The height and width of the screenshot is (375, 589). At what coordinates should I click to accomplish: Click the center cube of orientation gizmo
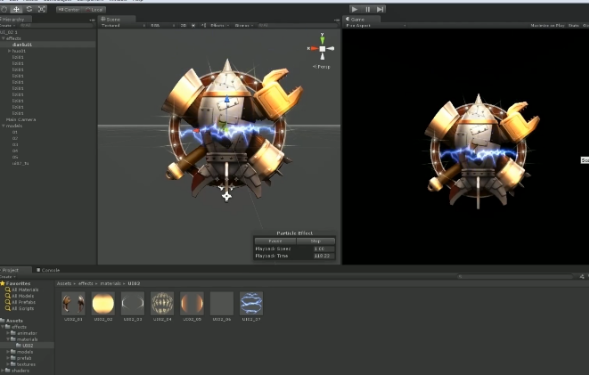click(x=322, y=48)
